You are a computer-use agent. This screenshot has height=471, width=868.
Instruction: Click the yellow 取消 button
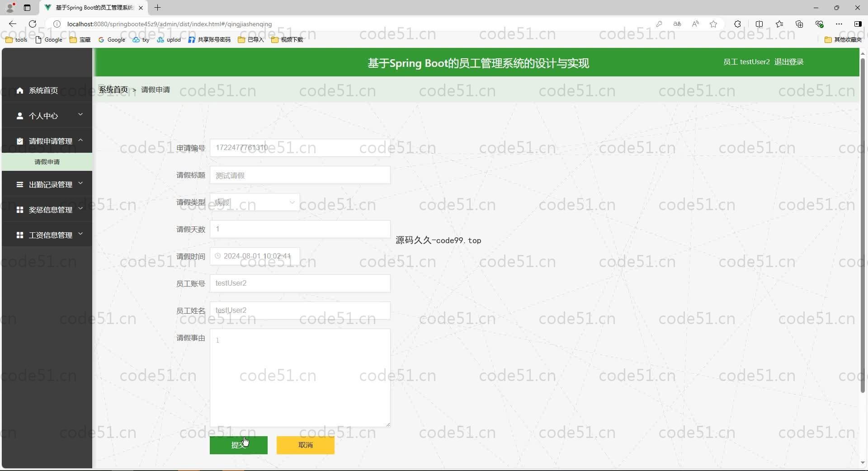click(305, 445)
